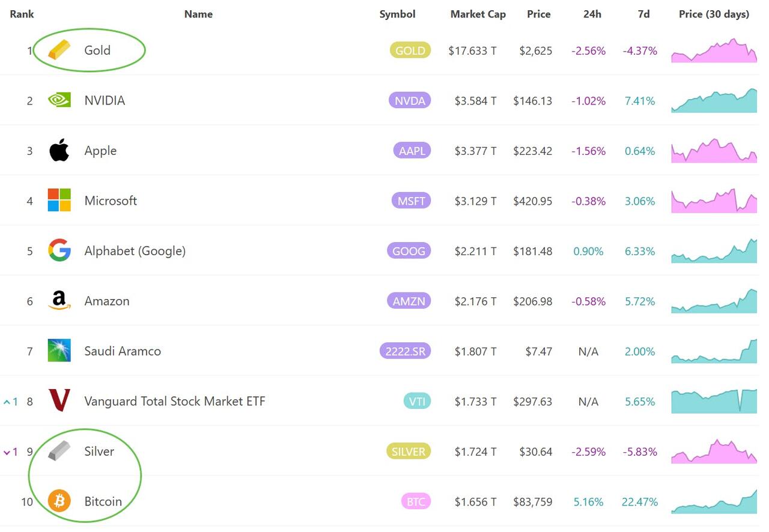Click the Vanguard V logo icon
769x532 pixels.
59,401
